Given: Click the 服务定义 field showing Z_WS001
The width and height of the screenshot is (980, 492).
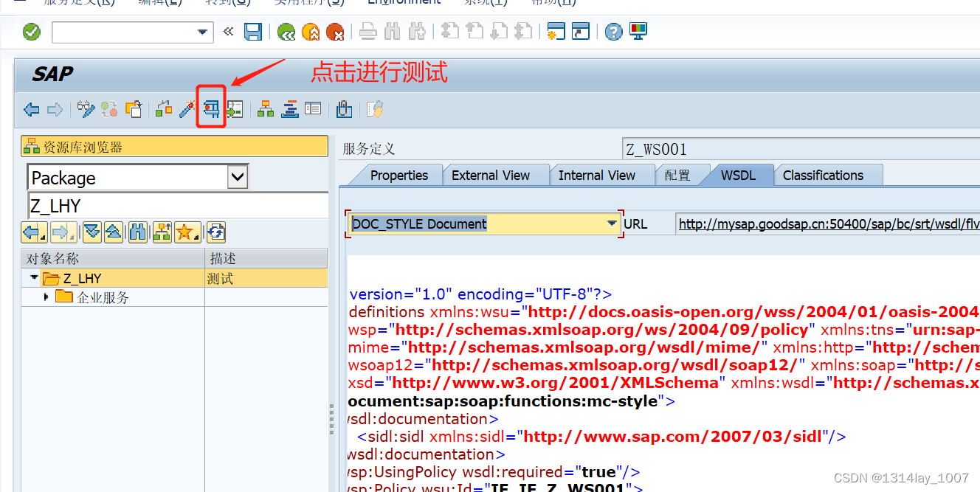Looking at the screenshot, I should point(801,149).
